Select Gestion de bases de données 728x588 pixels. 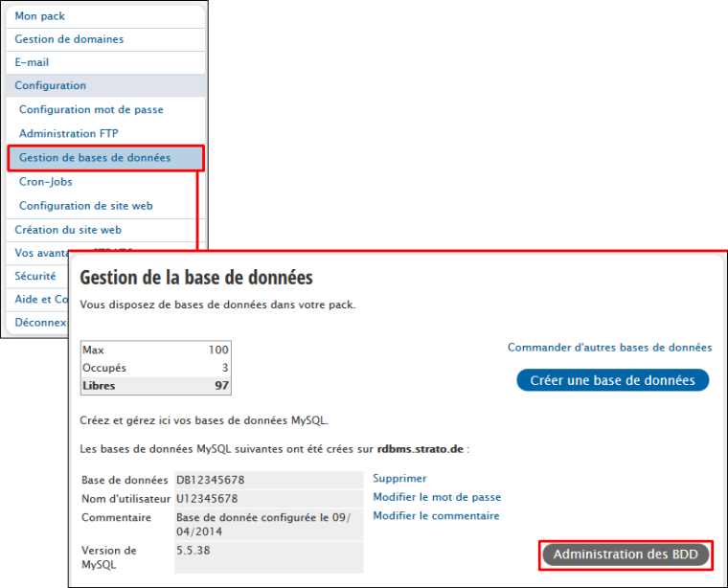click(106, 158)
